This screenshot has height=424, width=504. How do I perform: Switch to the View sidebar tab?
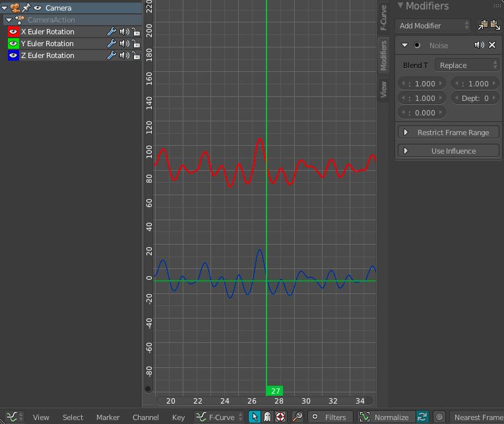pos(383,89)
